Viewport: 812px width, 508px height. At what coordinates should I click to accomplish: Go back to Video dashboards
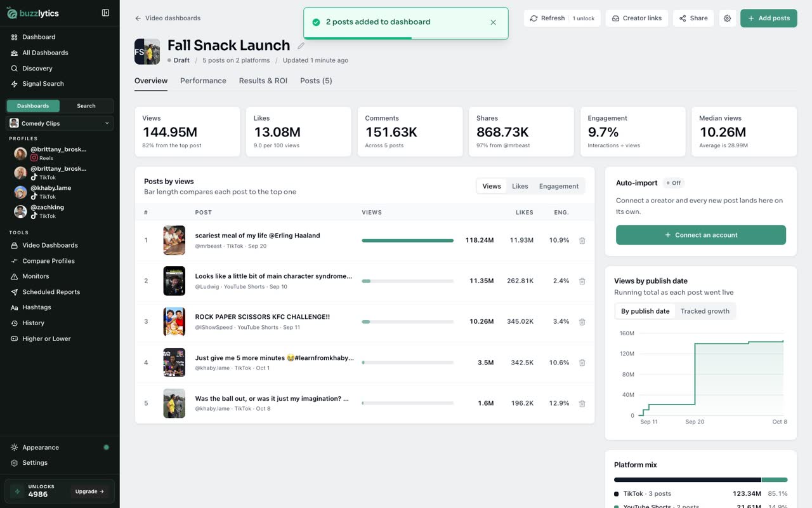(167, 18)
